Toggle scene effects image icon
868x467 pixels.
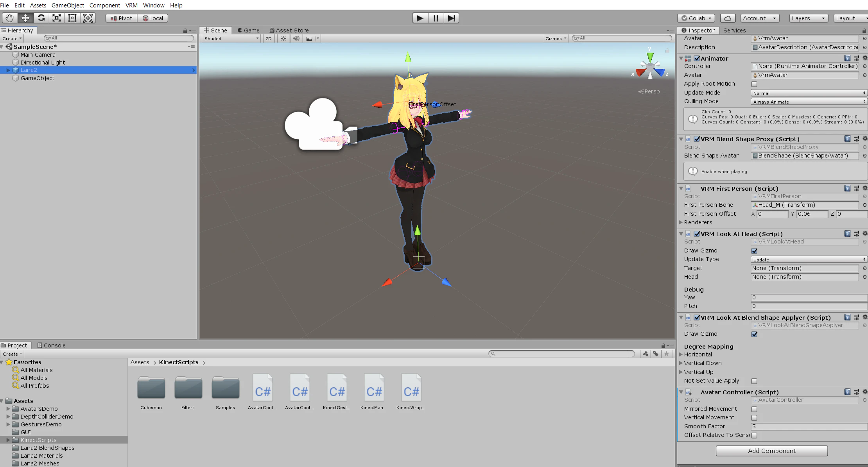pyautogui.click(x=309, y=38)
